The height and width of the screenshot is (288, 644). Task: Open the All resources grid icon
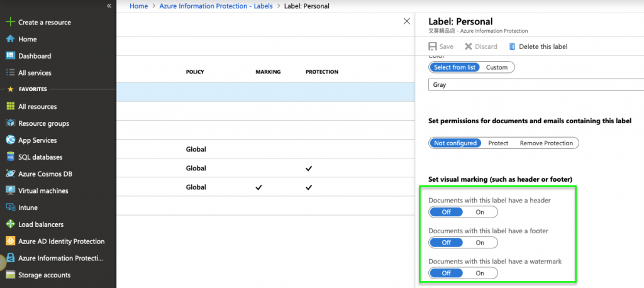11,106
